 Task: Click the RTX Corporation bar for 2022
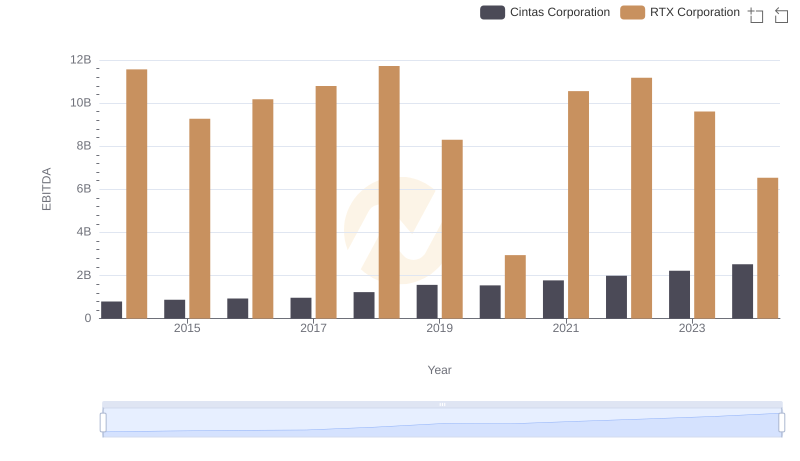(x=641, y=198)
